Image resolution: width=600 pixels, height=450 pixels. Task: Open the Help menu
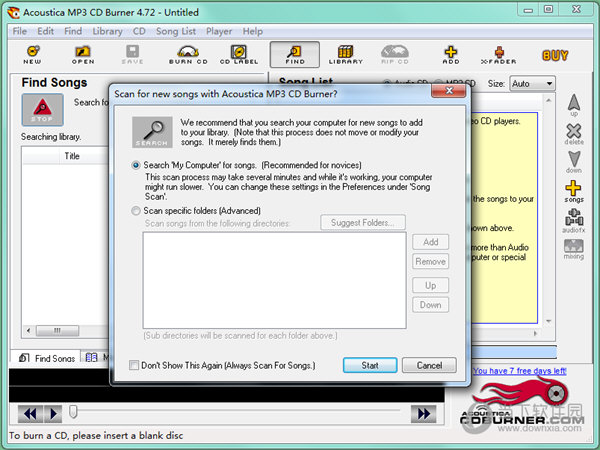pos(253,31)
